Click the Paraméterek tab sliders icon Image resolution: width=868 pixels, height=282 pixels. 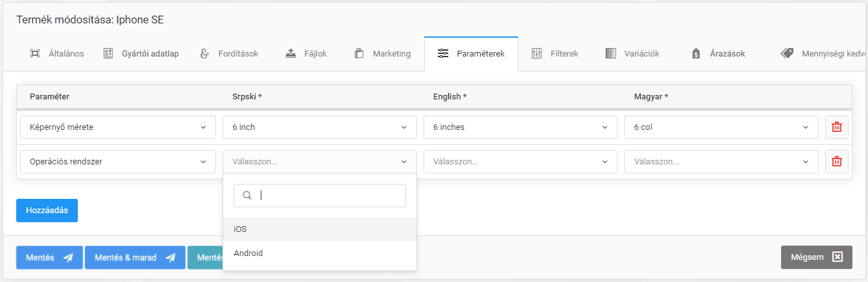pyautogui.click(x=443, y=54)
